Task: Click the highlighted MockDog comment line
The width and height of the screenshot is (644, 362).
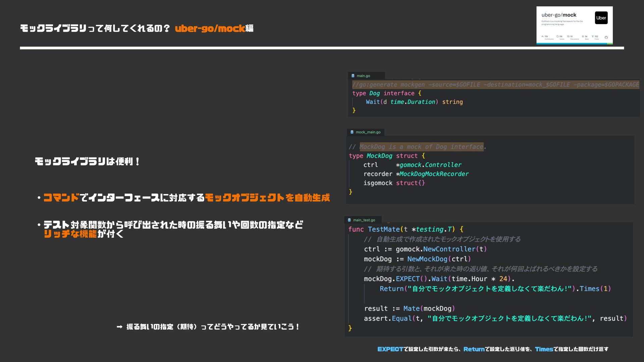Action: click(x=421, y=147)
